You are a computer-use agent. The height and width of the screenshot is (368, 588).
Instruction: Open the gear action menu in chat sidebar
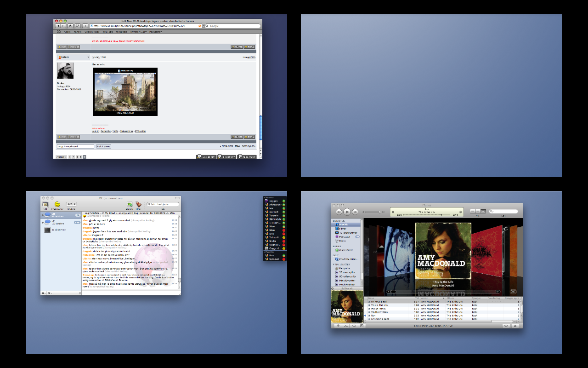point(43,293)
